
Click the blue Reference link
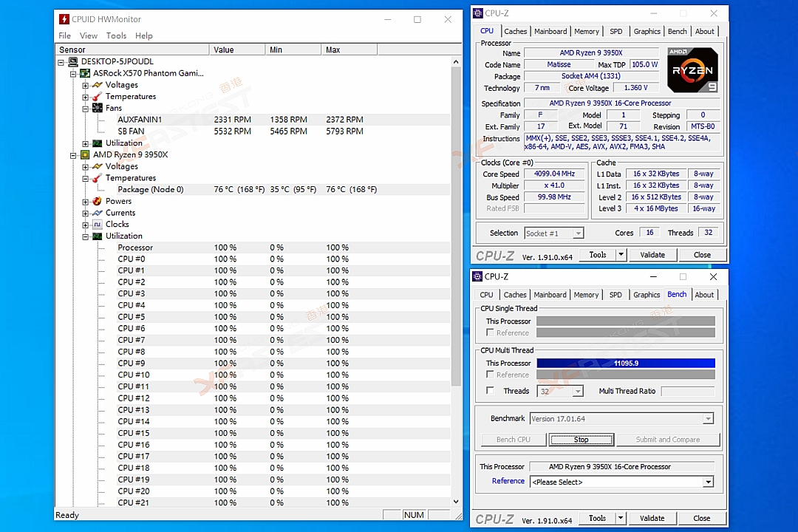point(508,481)
